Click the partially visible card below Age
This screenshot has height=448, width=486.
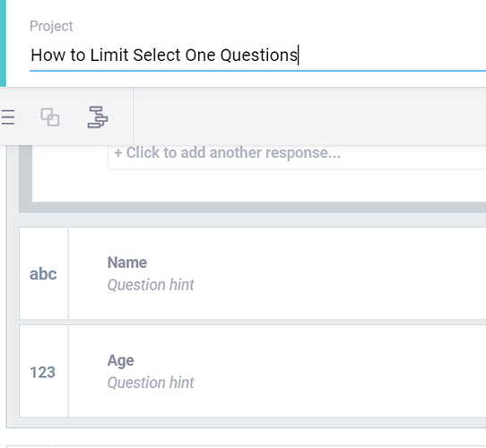click(x=246, y=447)
